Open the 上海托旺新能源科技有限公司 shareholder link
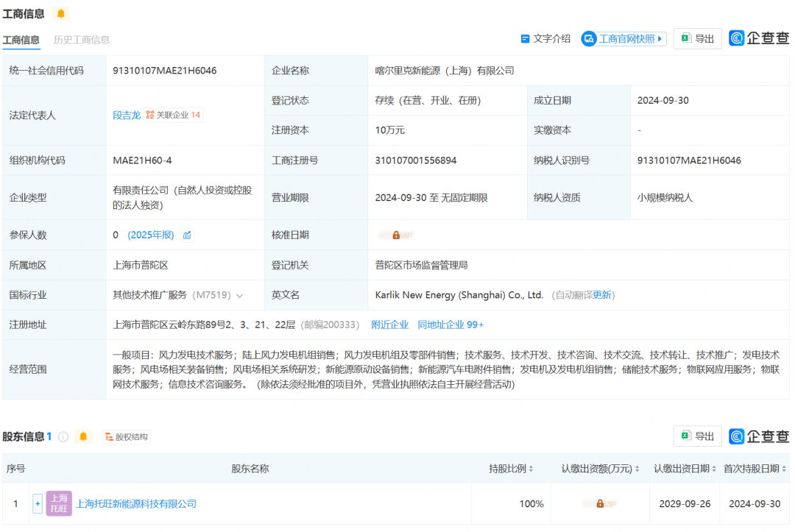This screenshot has height=532, width=795. click(136, 503)
